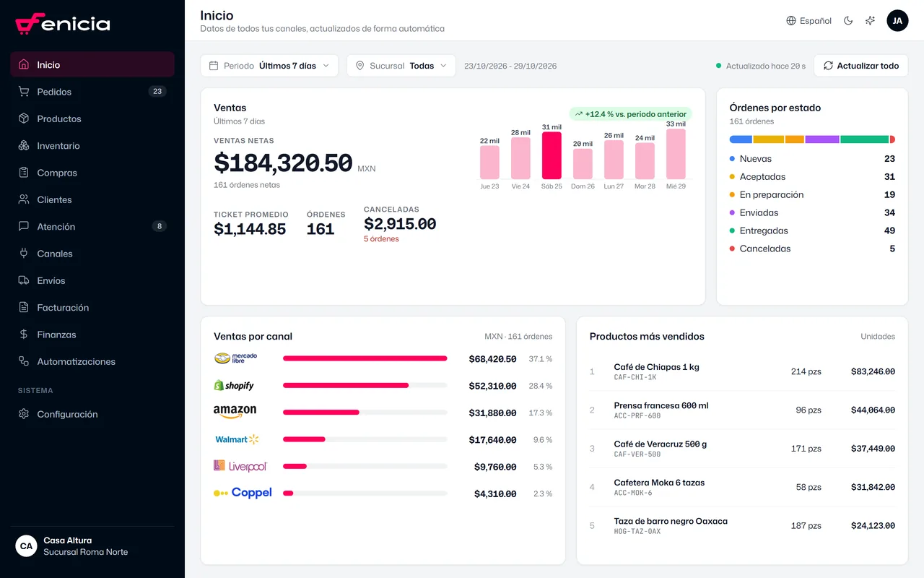The height and width of the screenshot is (578, 924).
Task: Click the Canales plug icon
Action: coord(24,254)
